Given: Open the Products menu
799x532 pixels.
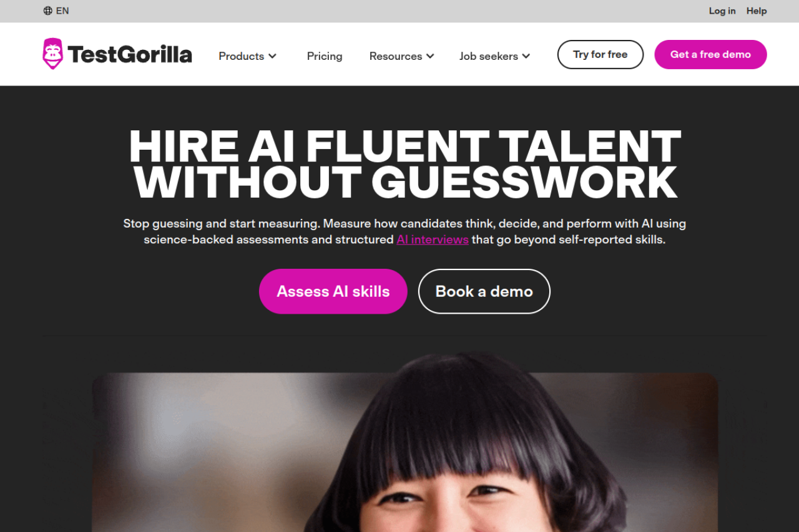Looking at the screenshot, I should click(x=247, y=56).
